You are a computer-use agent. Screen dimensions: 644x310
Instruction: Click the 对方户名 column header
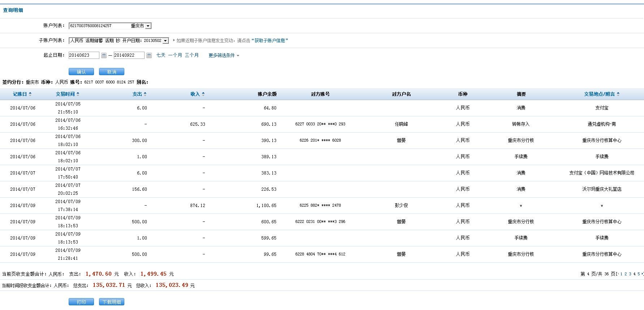tap(402, 94)
